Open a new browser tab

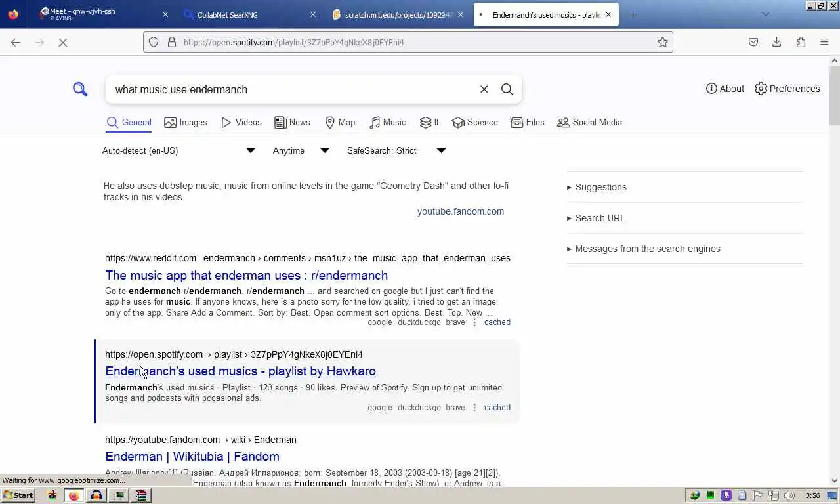click(x=633, y=14)
